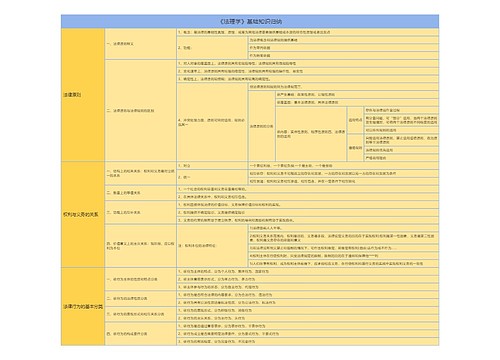Select the 权利与义务的关系 main topic cell
The height and width of the screenshot is (360, 500).
83,215
